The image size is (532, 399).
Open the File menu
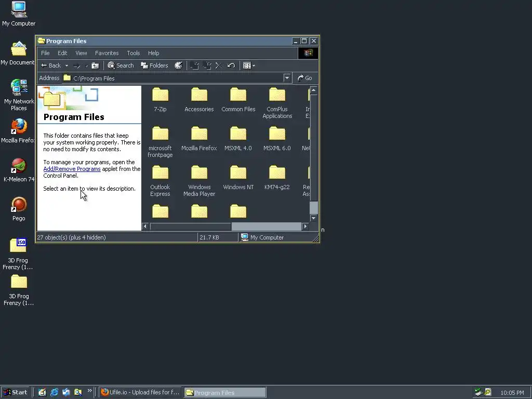45,53
